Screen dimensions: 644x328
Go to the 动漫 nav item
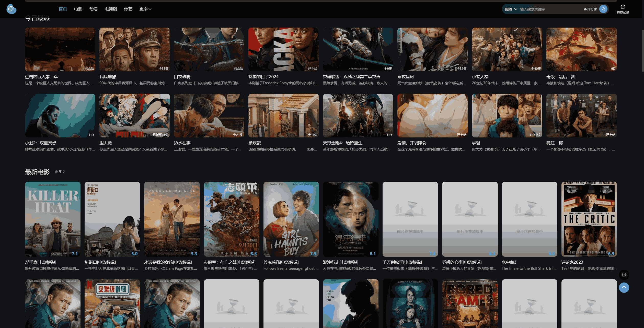tap(94, 9)
